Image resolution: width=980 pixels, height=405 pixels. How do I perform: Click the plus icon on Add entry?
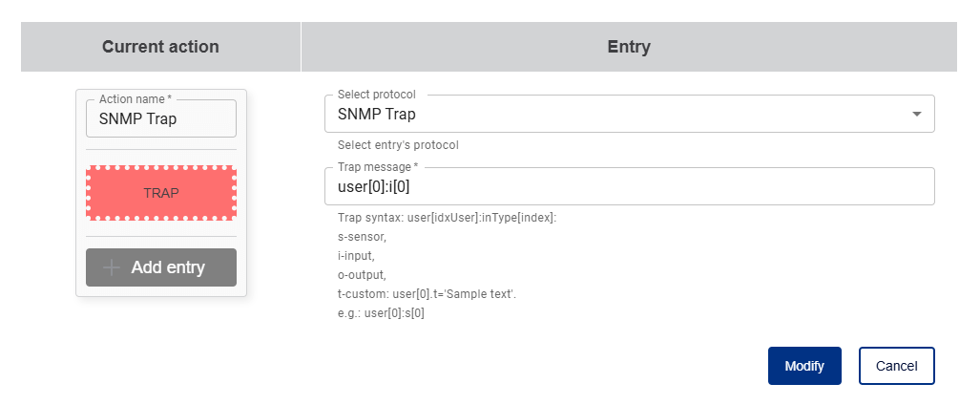112,267
